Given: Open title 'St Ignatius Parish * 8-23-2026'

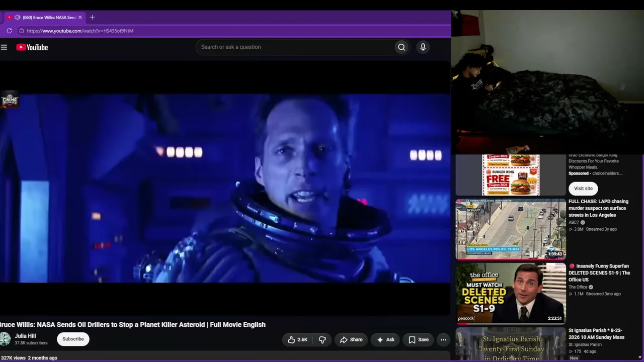Looking at the screenshot, I should point(596,334).
